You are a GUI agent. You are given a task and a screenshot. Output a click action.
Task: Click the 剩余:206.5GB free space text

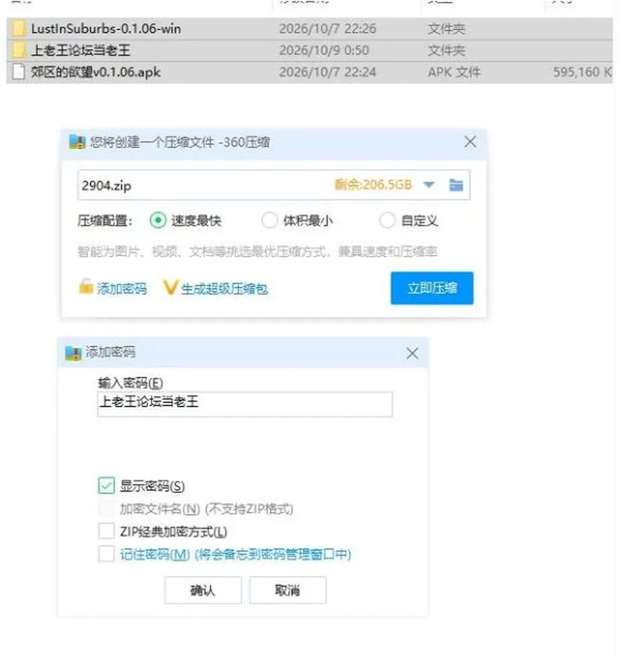click(373, 184)
